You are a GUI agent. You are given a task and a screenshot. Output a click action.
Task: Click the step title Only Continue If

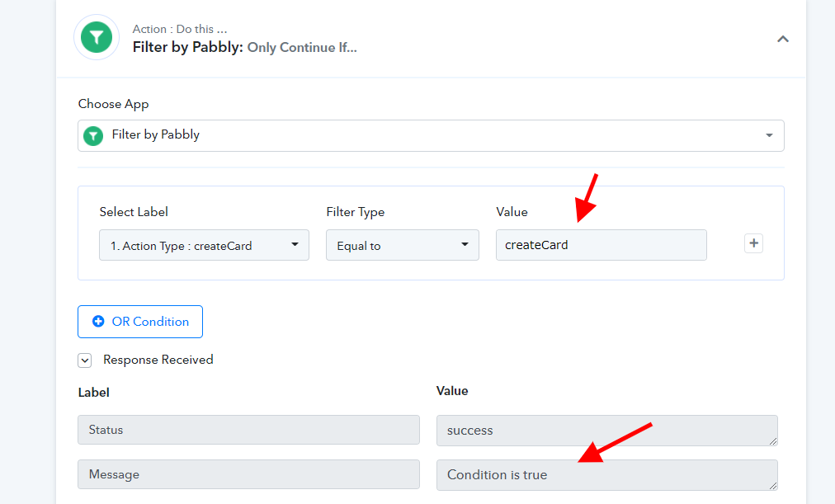302,47
